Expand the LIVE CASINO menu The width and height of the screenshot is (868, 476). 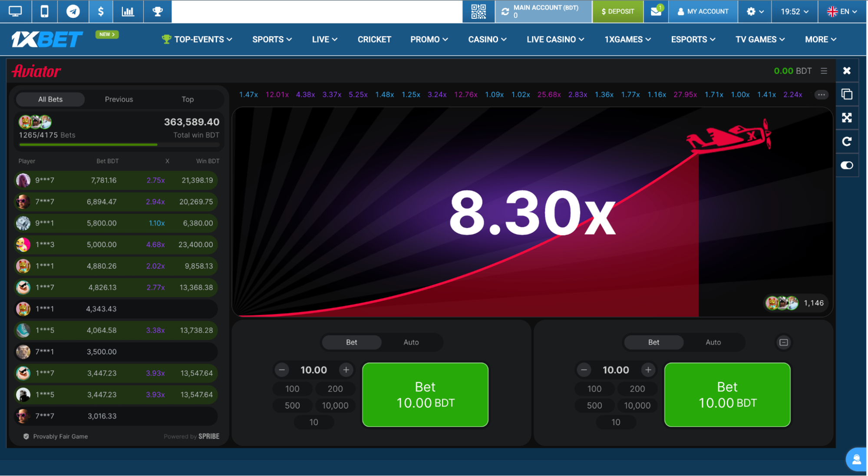pos(555,39)
